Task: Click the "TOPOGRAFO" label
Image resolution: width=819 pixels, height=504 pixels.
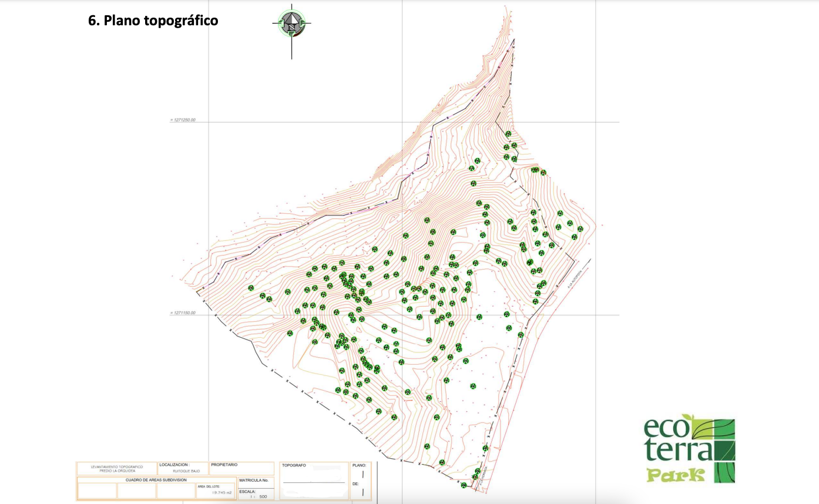Action: pyautogui.click(x=294, y=465)
